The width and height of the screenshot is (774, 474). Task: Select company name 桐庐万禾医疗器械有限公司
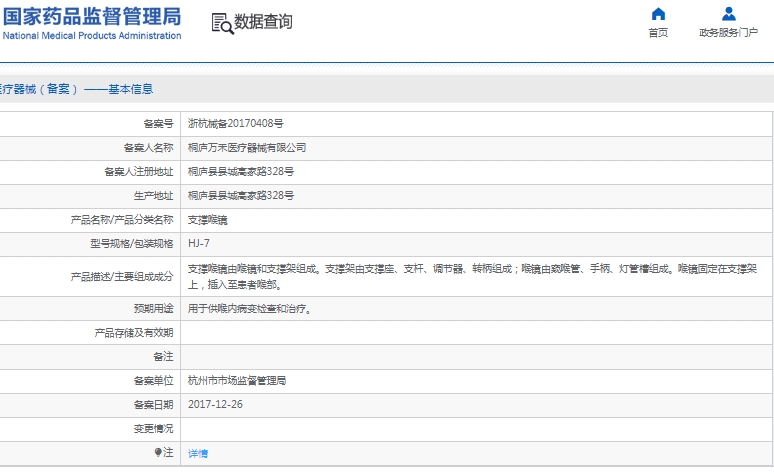pos(247,148)
